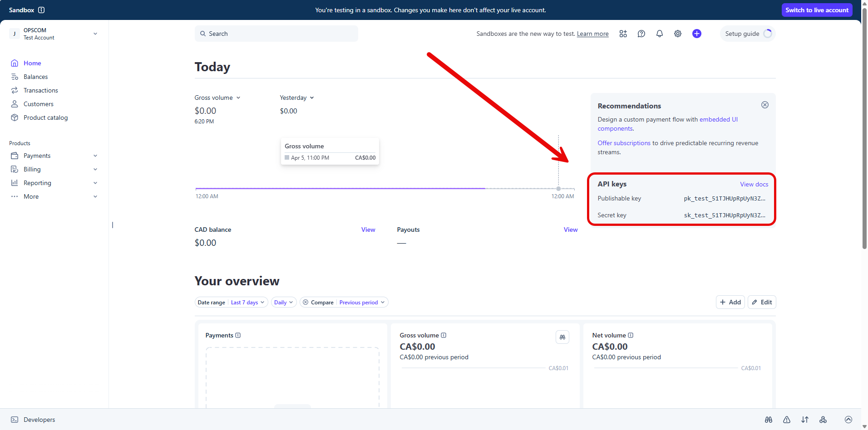Click into the Search field
The image size is (868, 430).
(x=276, y=34)
